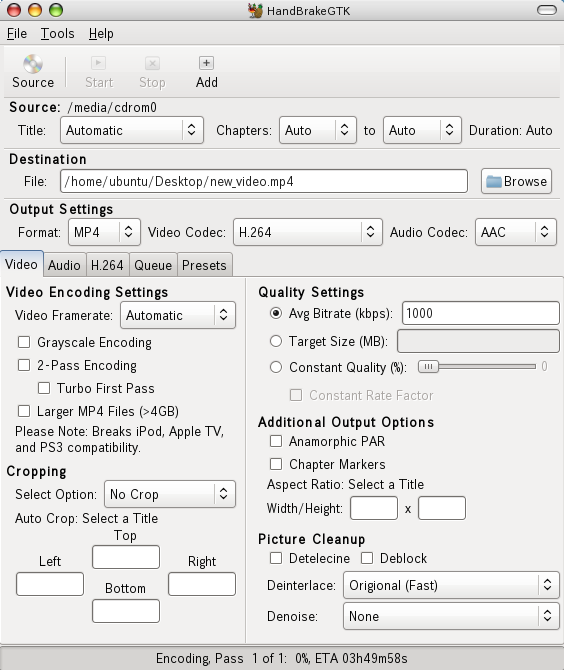Image resolution: width=564 pixels, height=670 pixels.
Task: Click the Source disc icon
Action: [x=33, y=64]
